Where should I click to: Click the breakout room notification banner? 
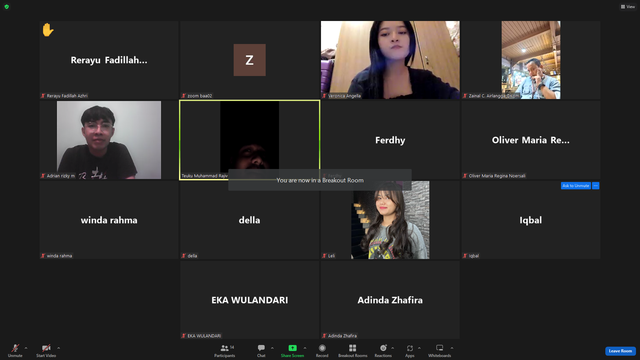(320, 180)
